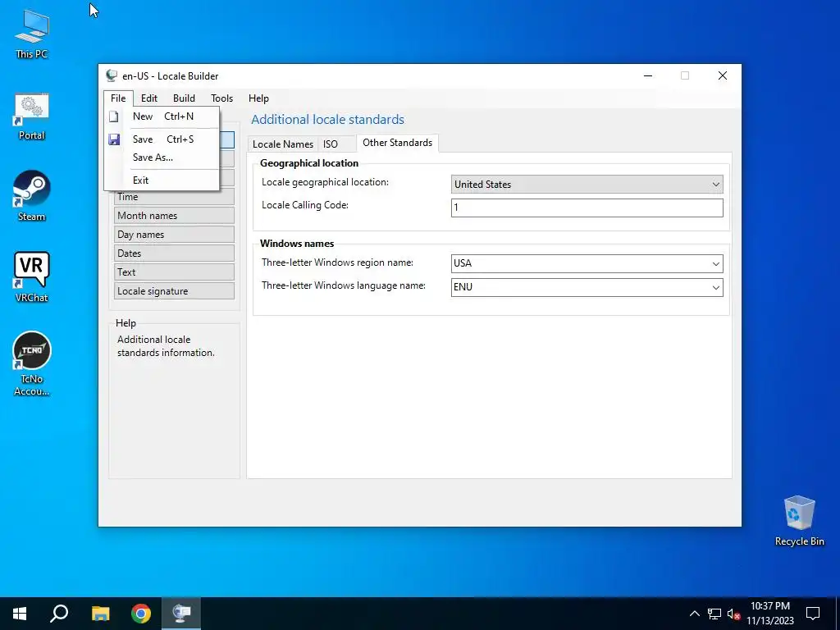Show hidden tray icons chevron

pos(694,614)
